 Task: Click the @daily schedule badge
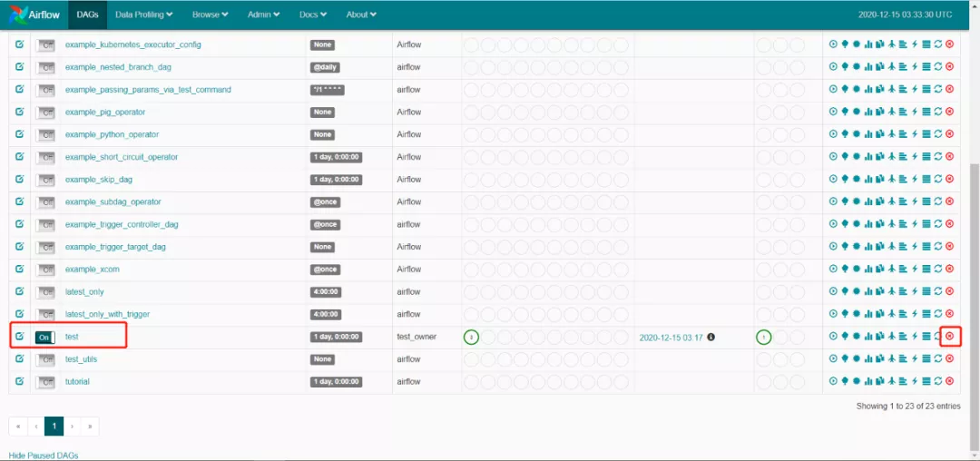pyautogui.click(x=325, y=67)
